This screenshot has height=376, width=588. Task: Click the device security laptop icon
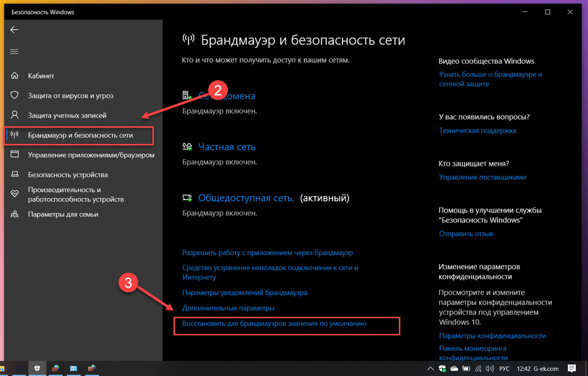15,174
